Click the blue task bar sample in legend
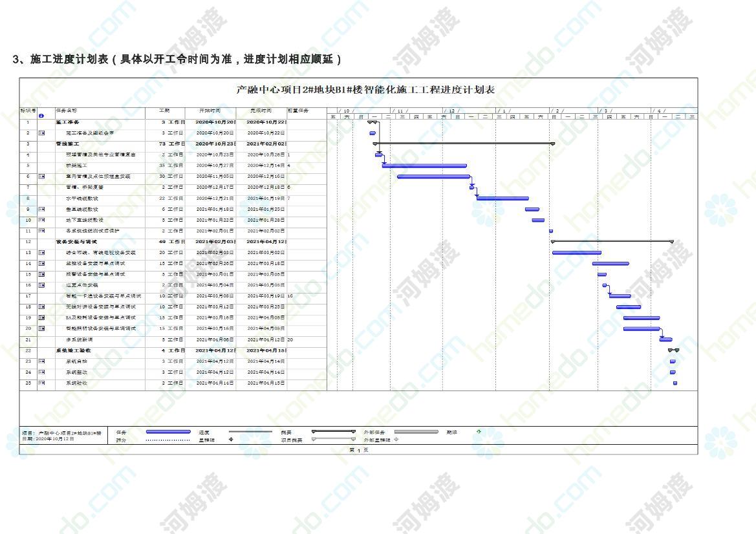Viewport: 756px width, 534px height. point(168,432)
